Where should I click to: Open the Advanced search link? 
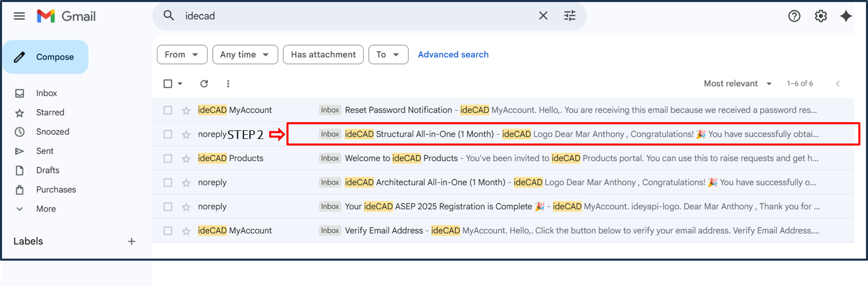click(453, 55)
